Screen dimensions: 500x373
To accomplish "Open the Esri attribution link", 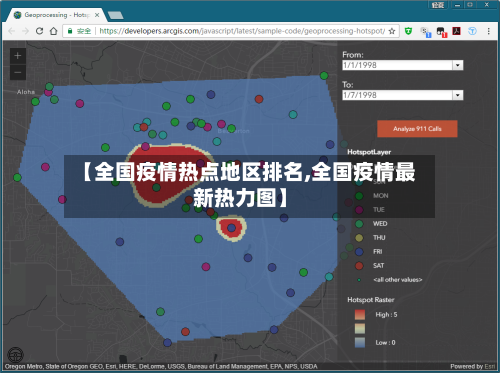I will click(x=490, y=366).
